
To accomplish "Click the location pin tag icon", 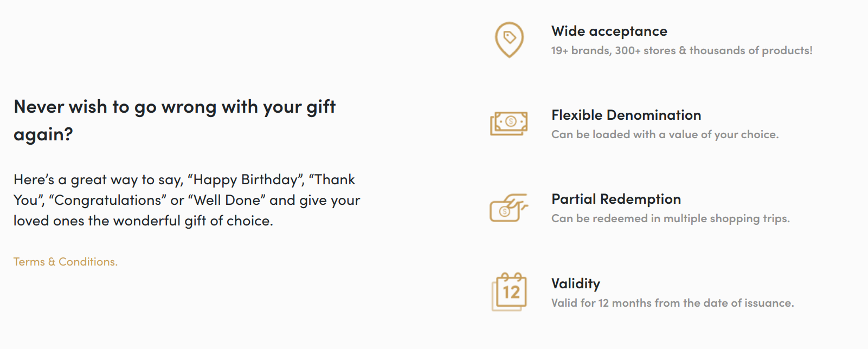I will (x=509, y=40).
